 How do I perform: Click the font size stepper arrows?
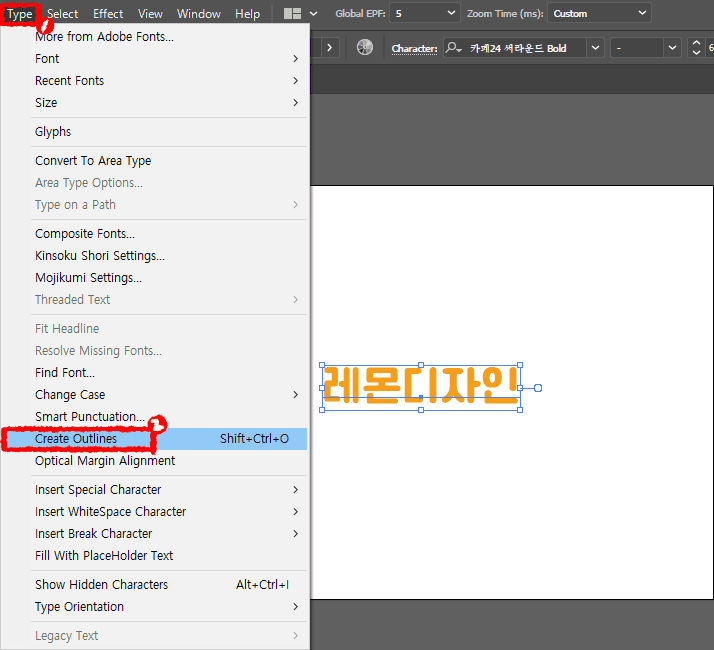point(696,47)
